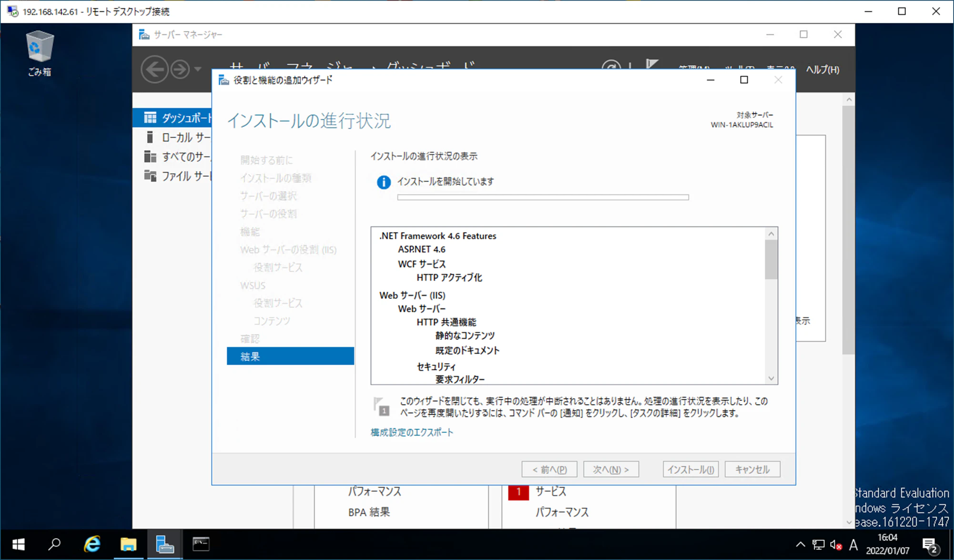Click the feature list scroll up arrow
The image size is (954, 560).
(771, 234)
